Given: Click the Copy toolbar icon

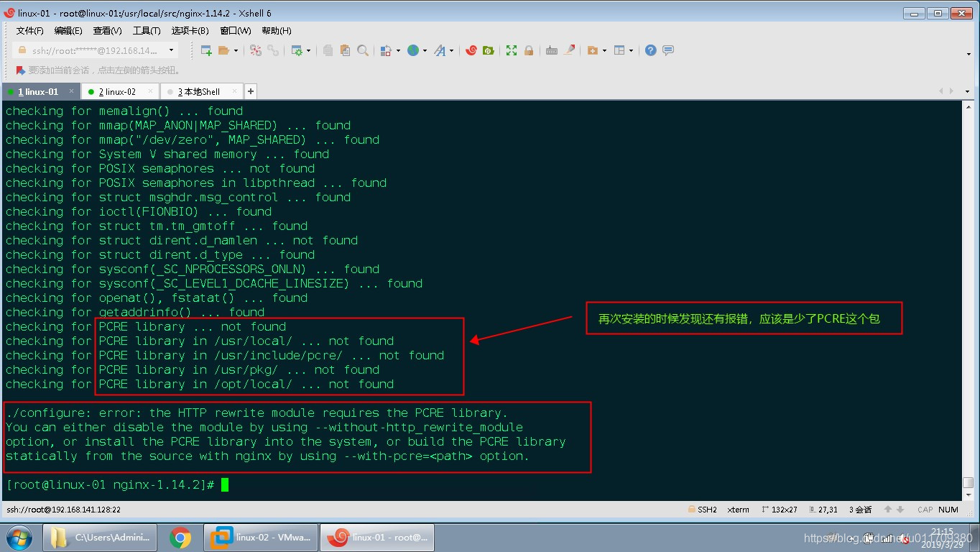Looking at the screenshot, I should tap(328, 50).
